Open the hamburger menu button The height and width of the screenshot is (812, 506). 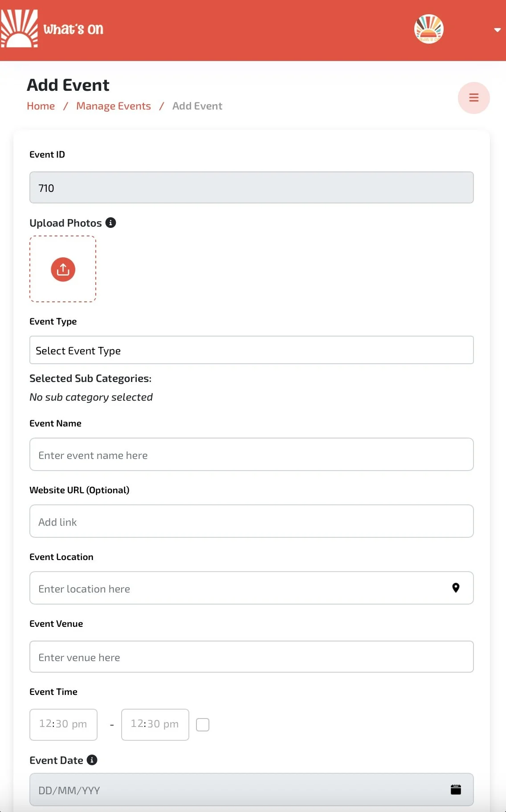[473, 98]
